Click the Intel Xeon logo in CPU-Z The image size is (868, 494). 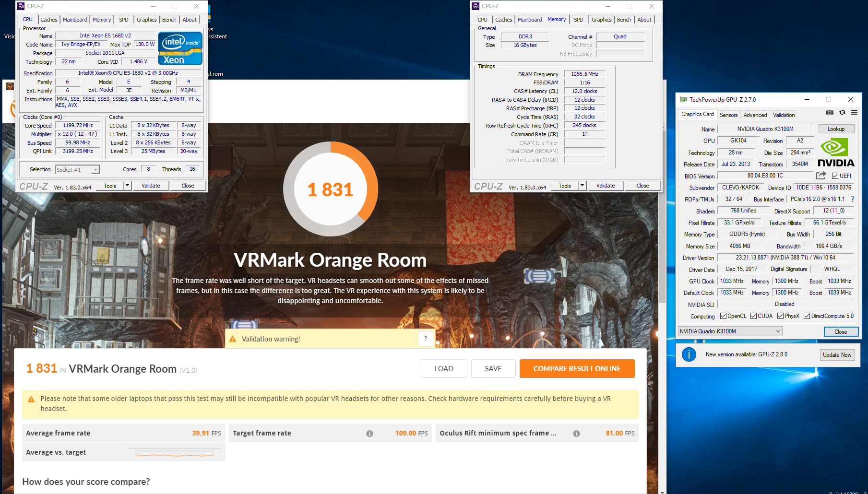[180, 48]
